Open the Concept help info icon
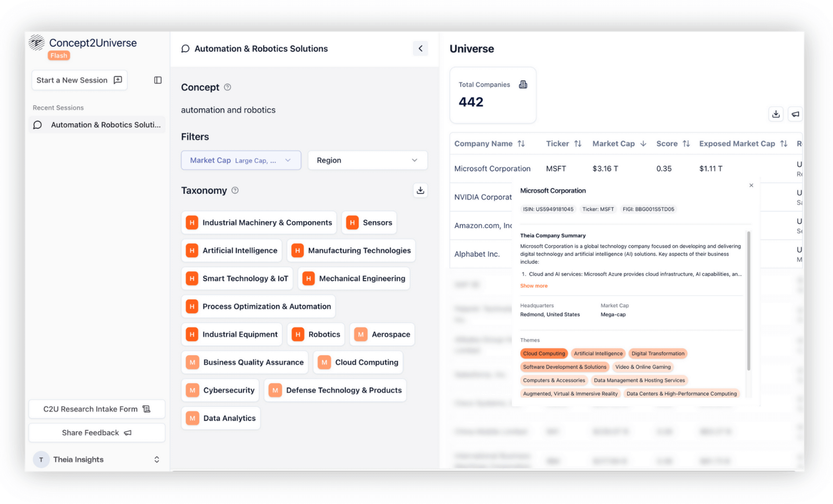 [x=228, y=87]
